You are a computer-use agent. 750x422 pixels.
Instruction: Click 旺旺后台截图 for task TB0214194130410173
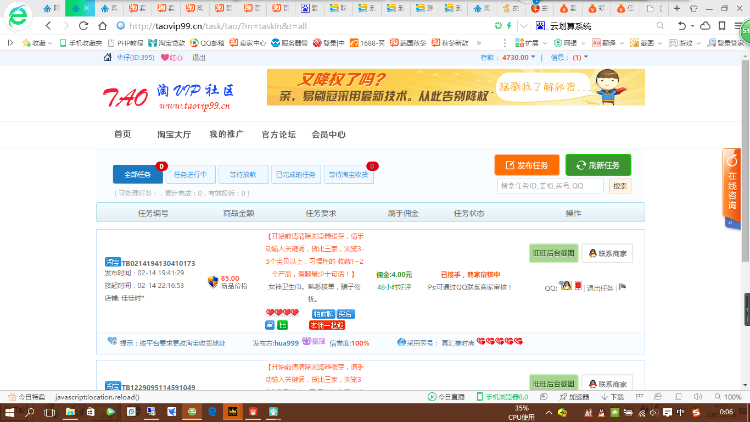click(x=553, y=253)
